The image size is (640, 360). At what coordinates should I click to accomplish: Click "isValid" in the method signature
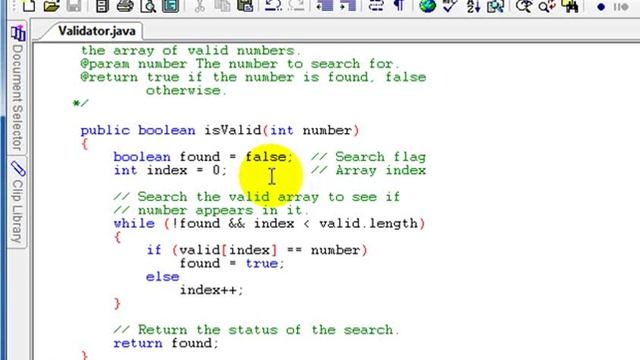[233, 131]
